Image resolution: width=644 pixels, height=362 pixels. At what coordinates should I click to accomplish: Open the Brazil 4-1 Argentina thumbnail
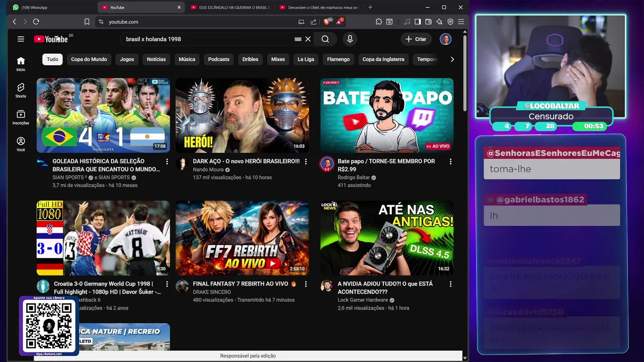tap(103, 115)
